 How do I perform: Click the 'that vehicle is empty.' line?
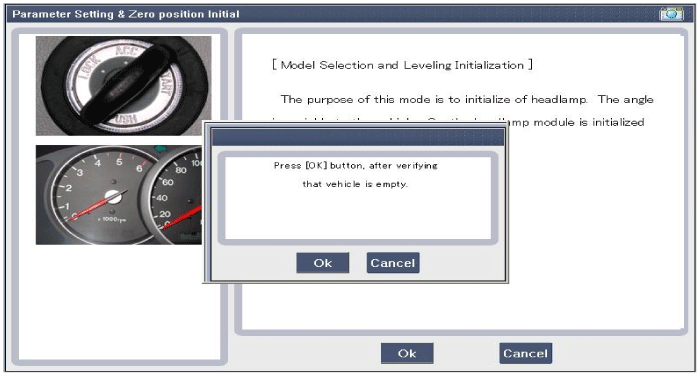click(x=355, y=184)
